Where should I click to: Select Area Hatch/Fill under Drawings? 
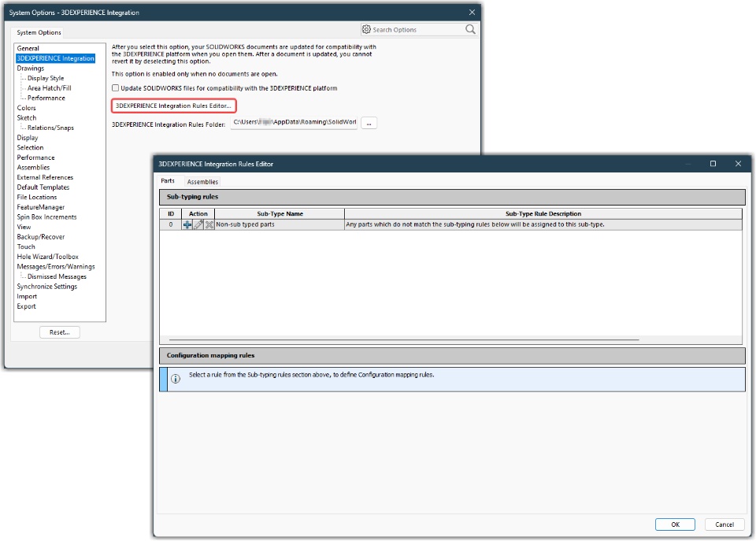(49, 87)
